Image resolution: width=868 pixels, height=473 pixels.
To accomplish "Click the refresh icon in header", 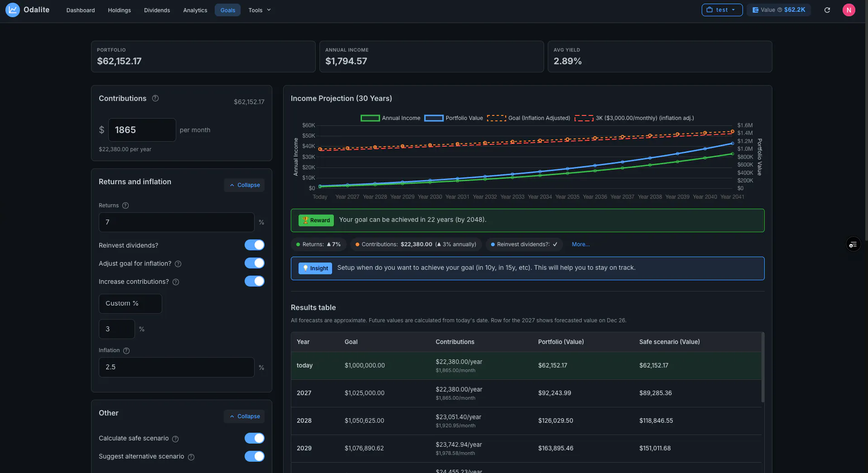I will point(827,10).
